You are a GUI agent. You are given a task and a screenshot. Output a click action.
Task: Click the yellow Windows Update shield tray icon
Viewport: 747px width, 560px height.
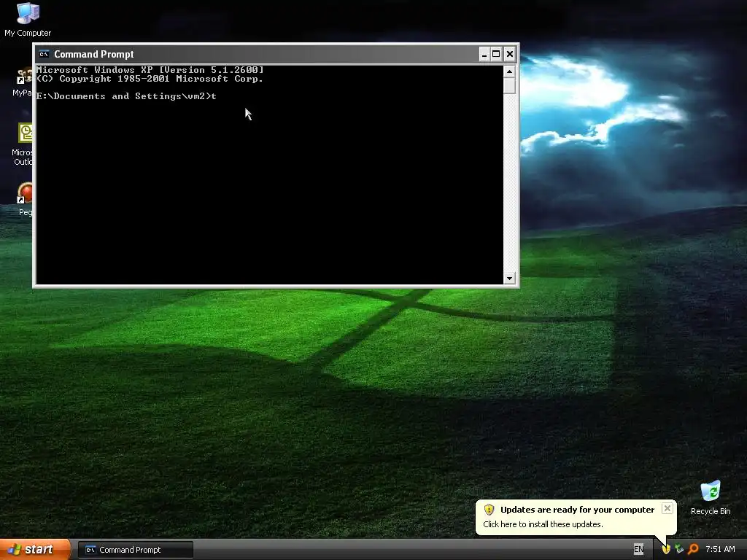click(x=666, y=549)
